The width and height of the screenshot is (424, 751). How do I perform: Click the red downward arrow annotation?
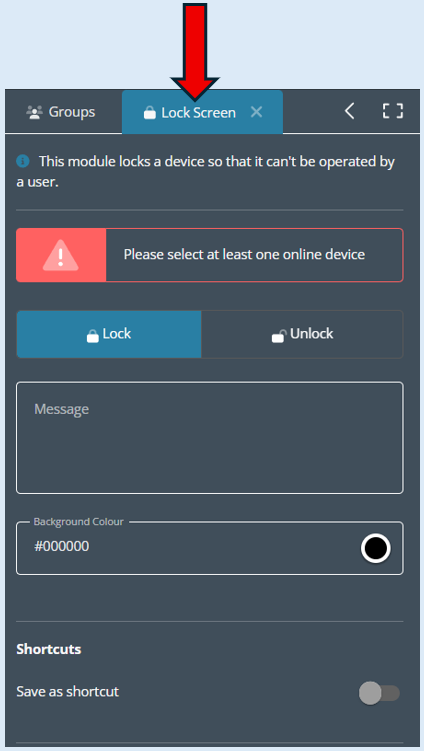pyautogui.click(x=195, y=52)
